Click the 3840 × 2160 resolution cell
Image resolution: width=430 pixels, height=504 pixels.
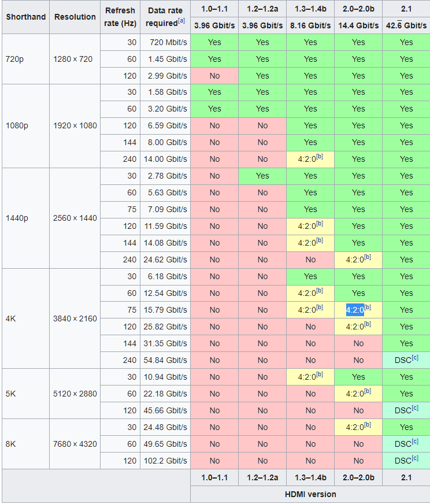tap(75, 318)
